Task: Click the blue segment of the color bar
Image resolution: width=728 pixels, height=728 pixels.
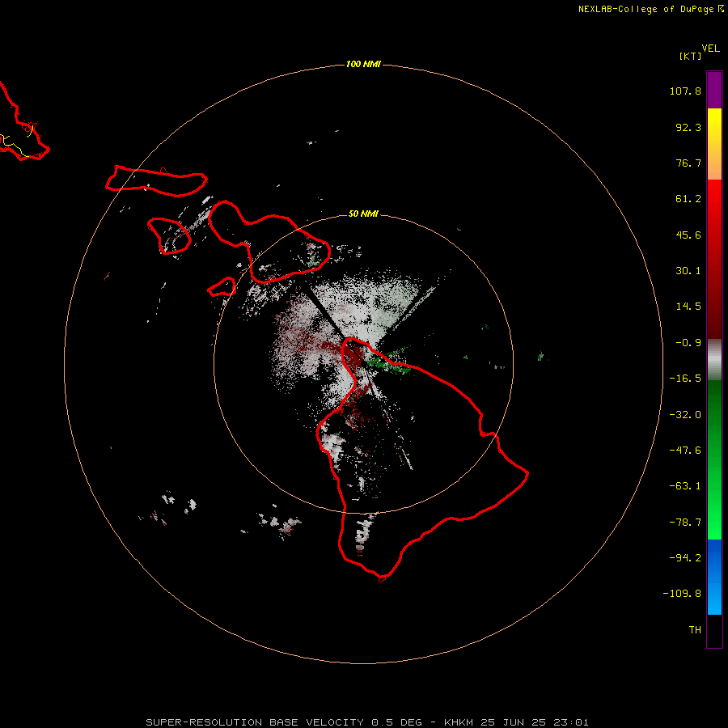Action: click(714, 577)
